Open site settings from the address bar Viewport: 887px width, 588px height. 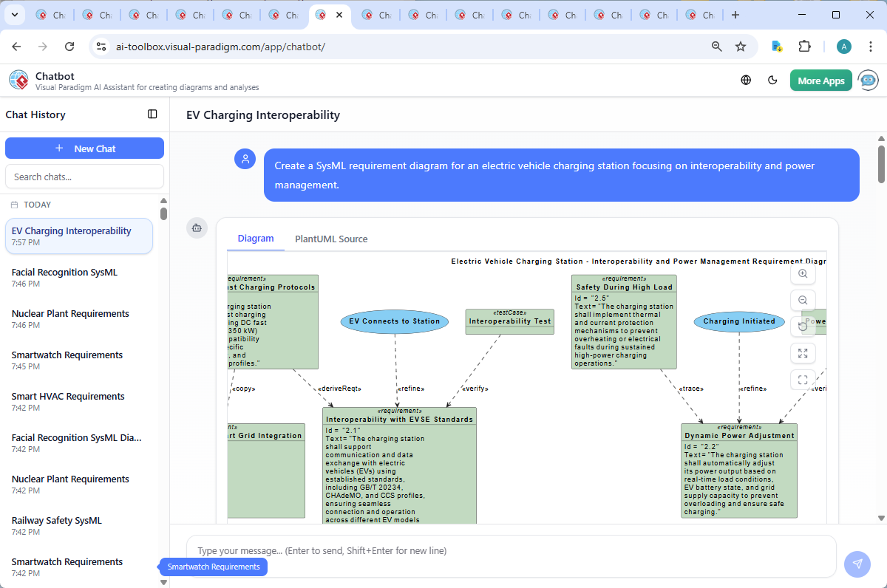pos(101,46)
